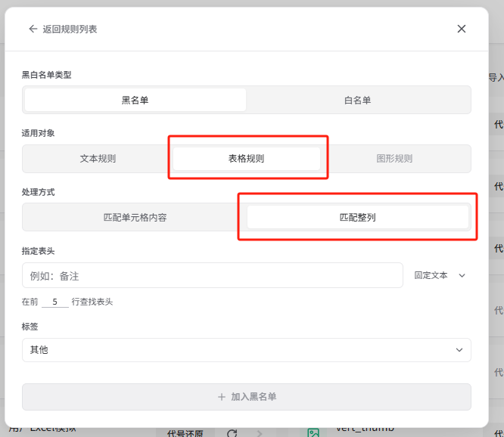Select 匹配单元格内容 processing mode
This screenshot has width=504, height=437.
pyautogui.click(x=135, y=218)
